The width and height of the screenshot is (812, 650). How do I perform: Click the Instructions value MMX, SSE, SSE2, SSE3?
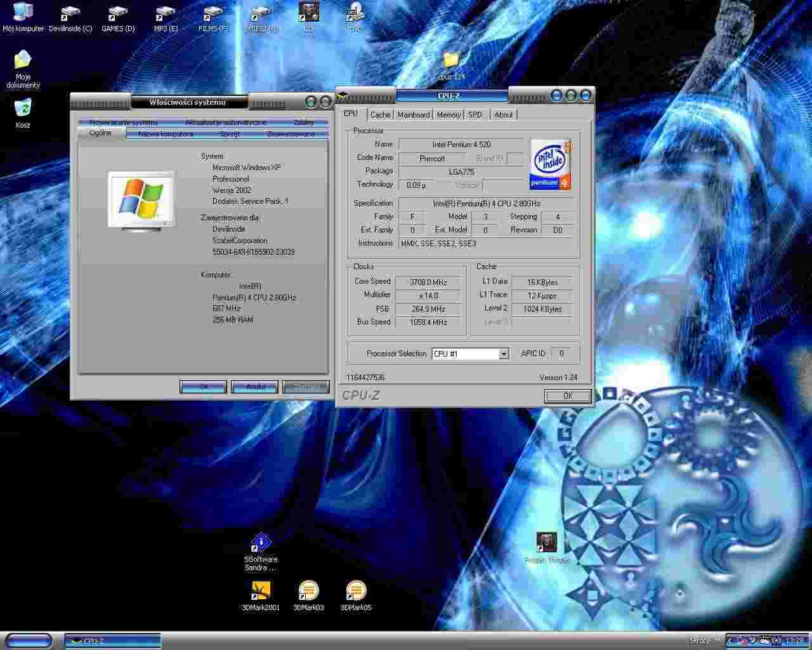coord(487,243)
